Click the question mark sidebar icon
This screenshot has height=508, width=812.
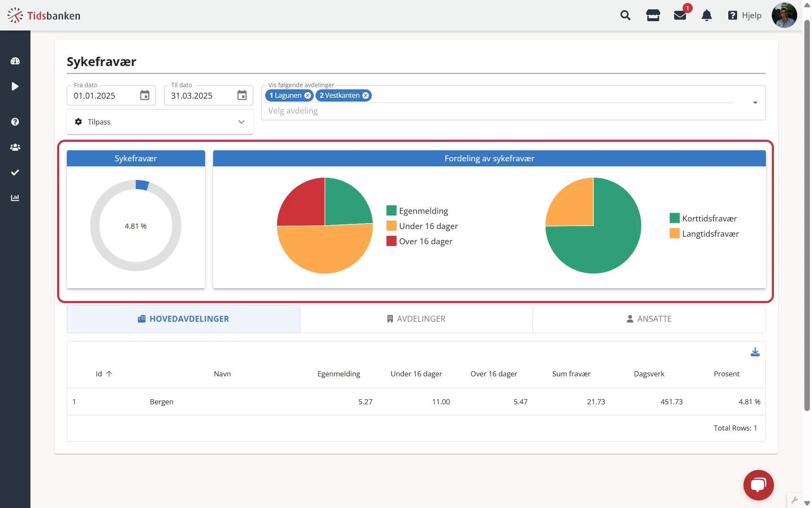pos(15,122)
